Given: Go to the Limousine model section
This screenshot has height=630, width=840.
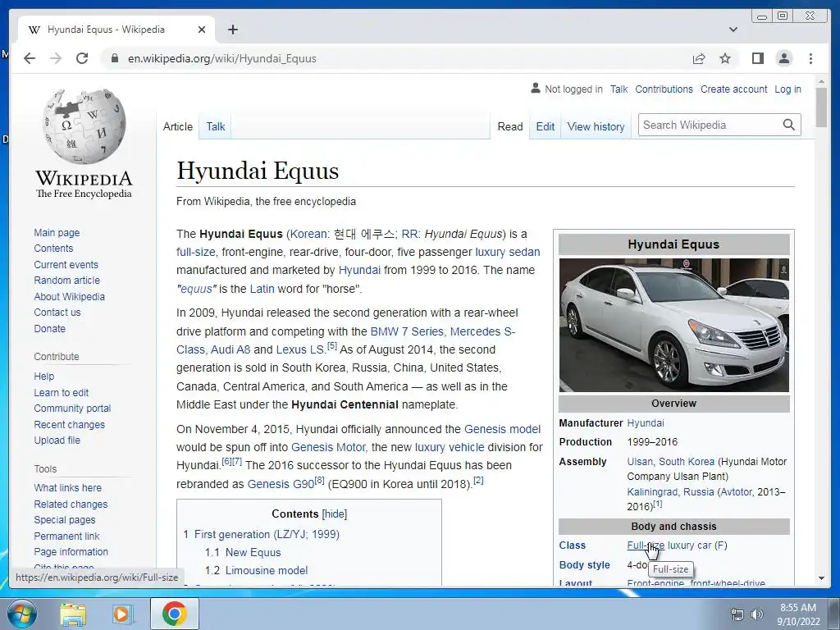Looking at the screenshot, I should point(267,571).
